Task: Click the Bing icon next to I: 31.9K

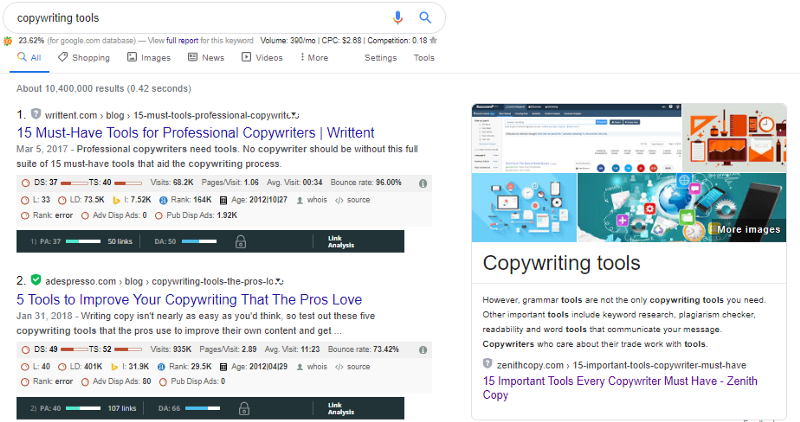Action: point(116,367)
